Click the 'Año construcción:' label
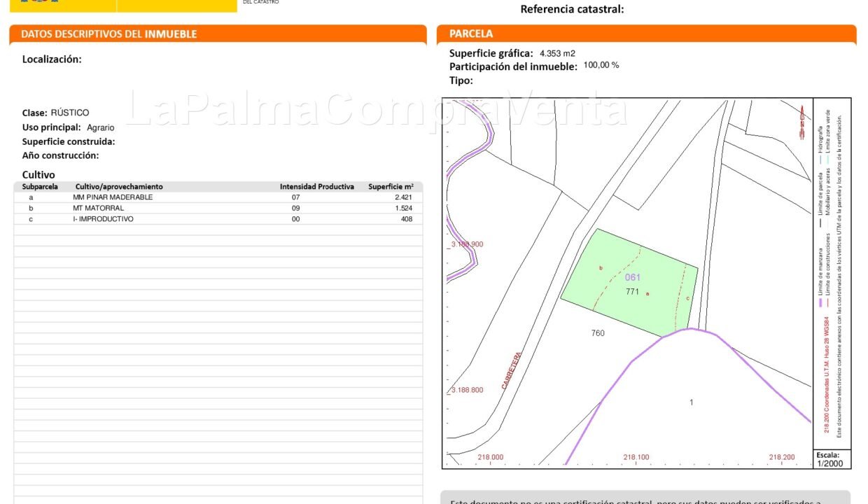This screenshot has width=868, height=504. [x=61, y=155]
